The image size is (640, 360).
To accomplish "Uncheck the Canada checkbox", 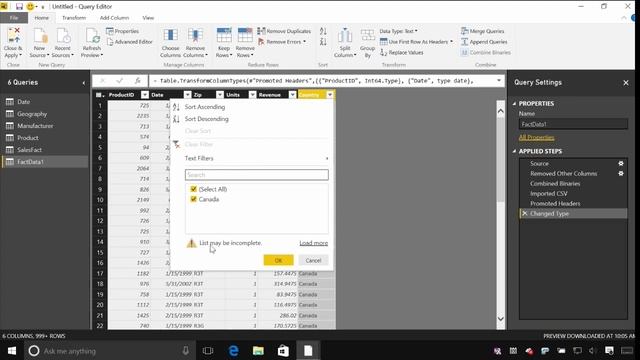I will (193, 199).
